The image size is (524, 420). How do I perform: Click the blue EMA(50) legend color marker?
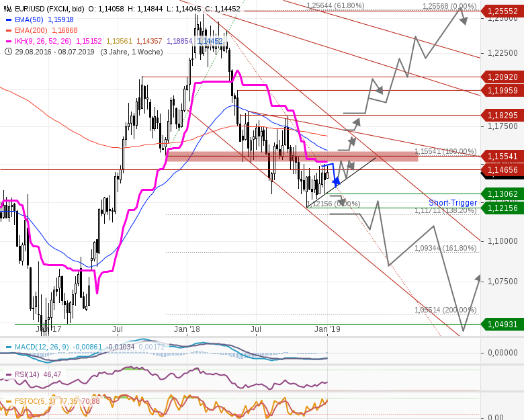(9, 19)
